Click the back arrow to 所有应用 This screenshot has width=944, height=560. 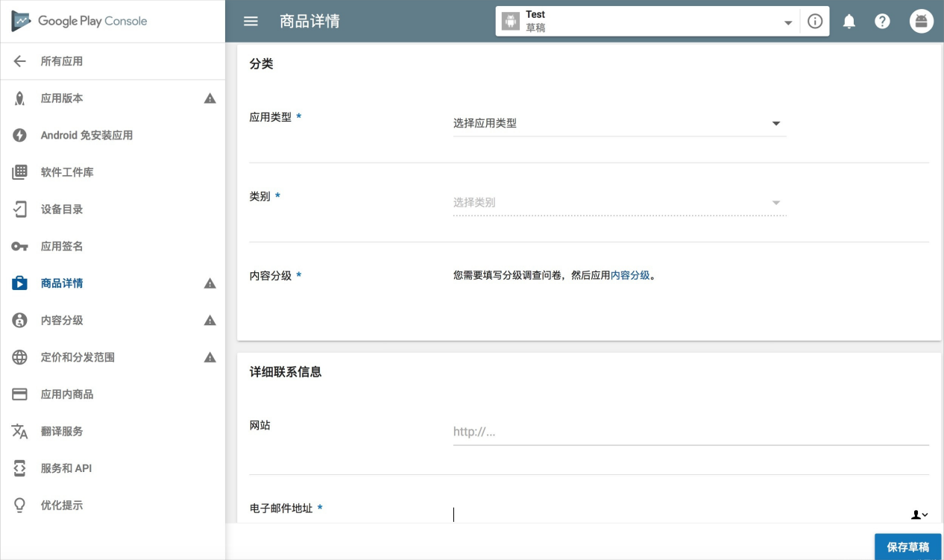(20, 61)
